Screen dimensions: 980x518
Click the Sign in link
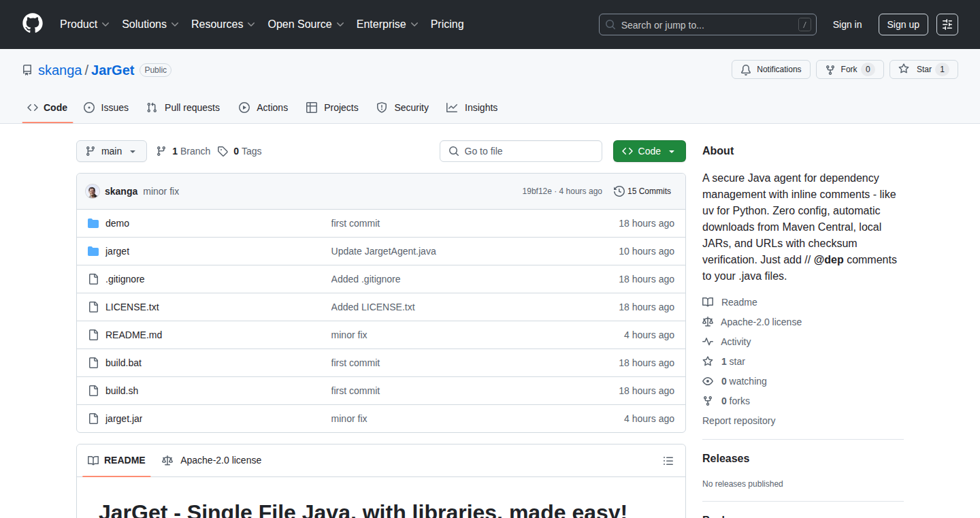tap(847, 25)
